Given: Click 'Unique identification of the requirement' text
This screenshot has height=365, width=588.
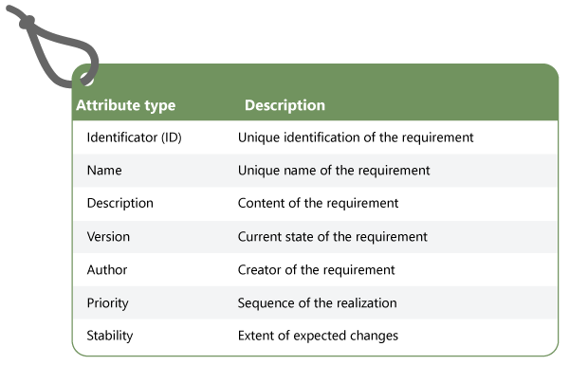Looking at the screenshot, I should pos(356,137).
